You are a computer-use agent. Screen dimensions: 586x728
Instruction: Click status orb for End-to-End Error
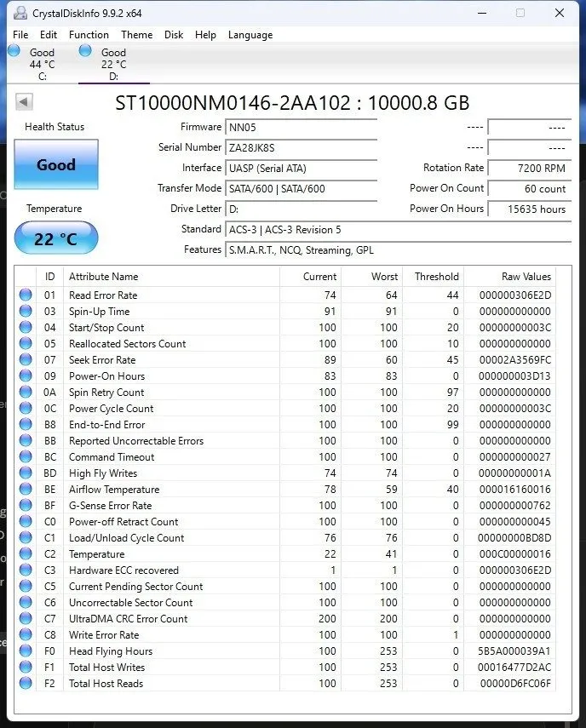pyautogui.click(x=26, y=424)
